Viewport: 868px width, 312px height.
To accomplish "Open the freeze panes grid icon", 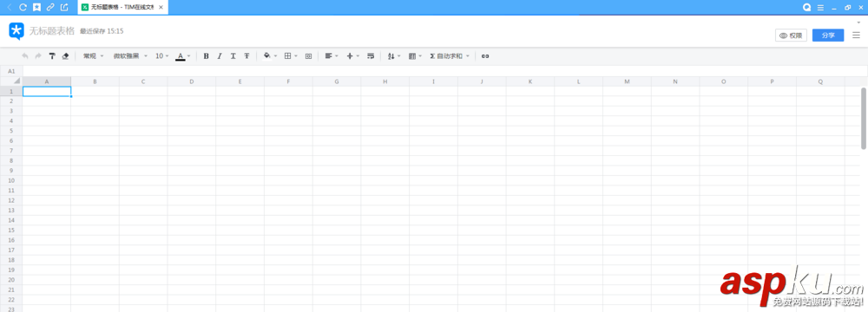I will (x=411, y=55).
